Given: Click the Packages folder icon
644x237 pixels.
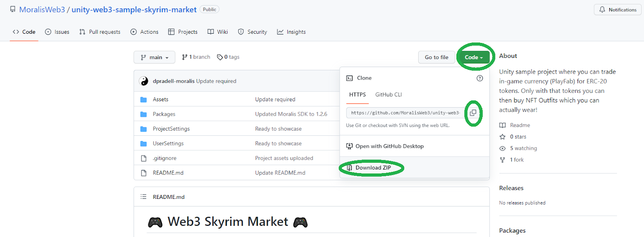Looking at the screenshot, I should (143, 114).
